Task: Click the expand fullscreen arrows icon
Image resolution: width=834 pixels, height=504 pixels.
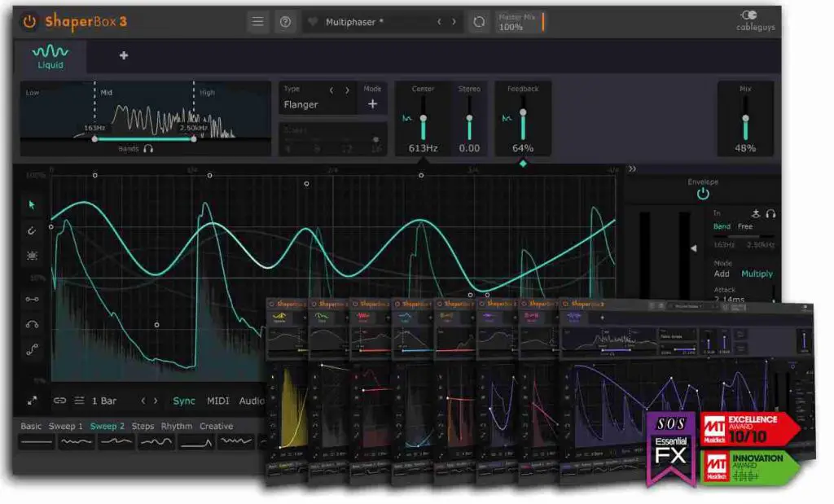Action: point(33,401)
